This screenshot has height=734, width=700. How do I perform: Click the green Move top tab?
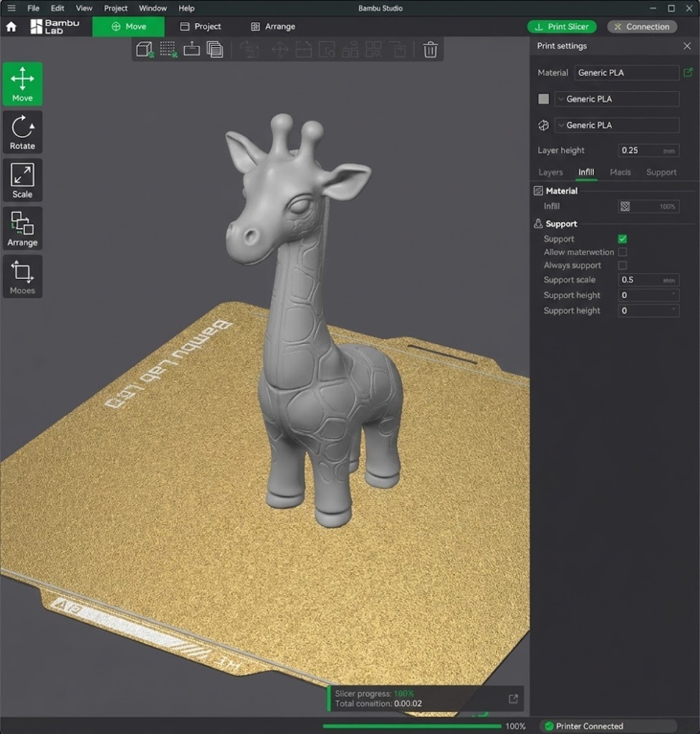coord(128,27)
